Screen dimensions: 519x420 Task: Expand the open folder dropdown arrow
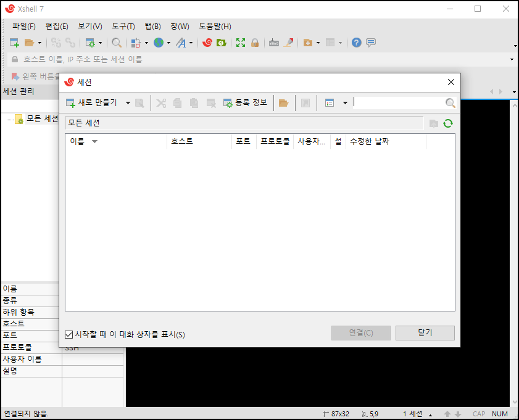click(x=39, y=43)
